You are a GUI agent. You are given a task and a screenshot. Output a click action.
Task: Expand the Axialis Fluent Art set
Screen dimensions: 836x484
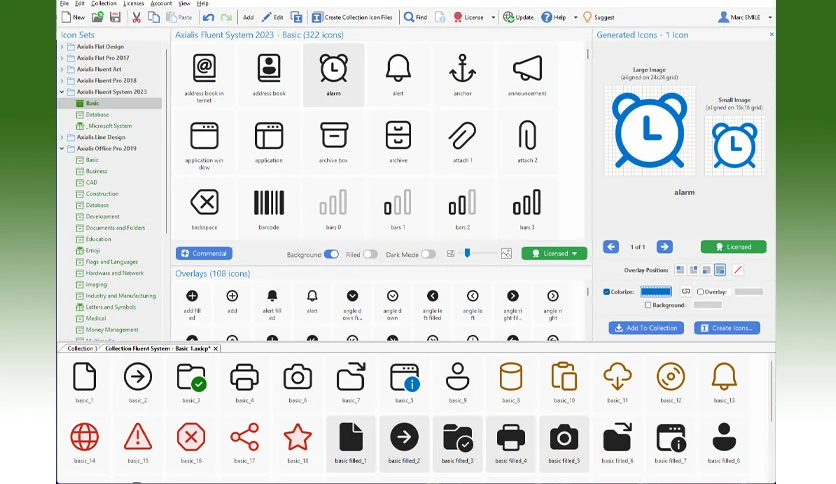click(62, 69)
